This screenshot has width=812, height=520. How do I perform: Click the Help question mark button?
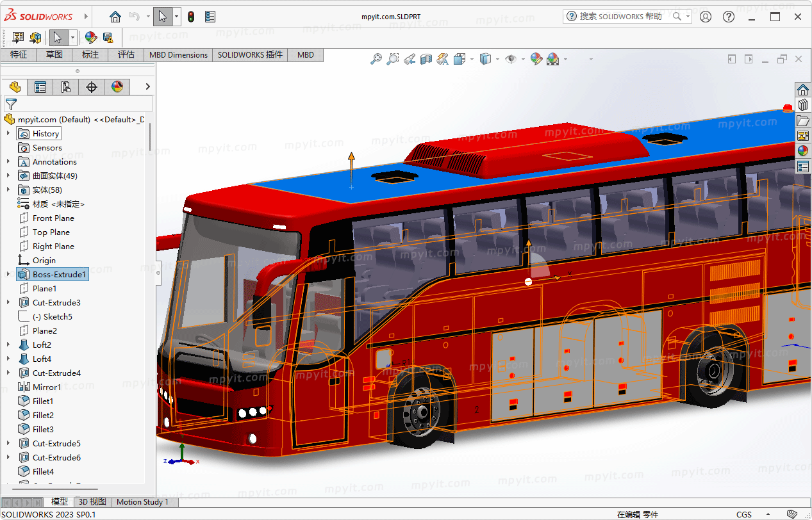tap(729, 17)
